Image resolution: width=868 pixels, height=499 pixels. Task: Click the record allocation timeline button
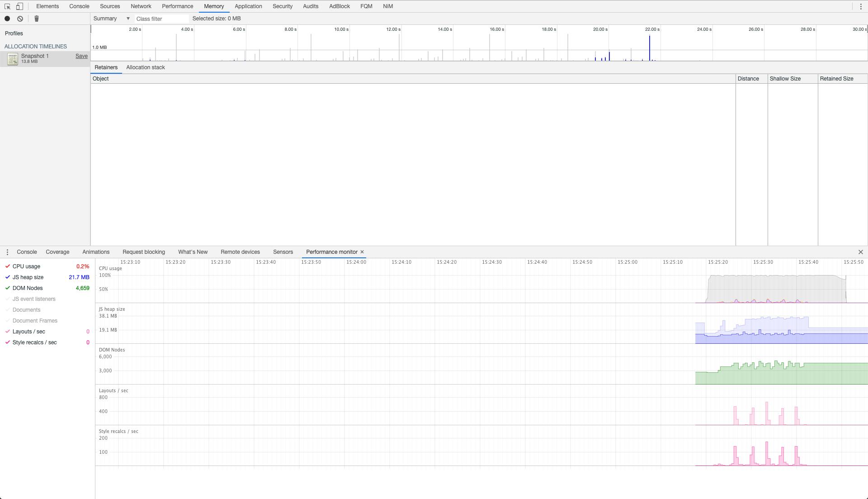(7, 19)
